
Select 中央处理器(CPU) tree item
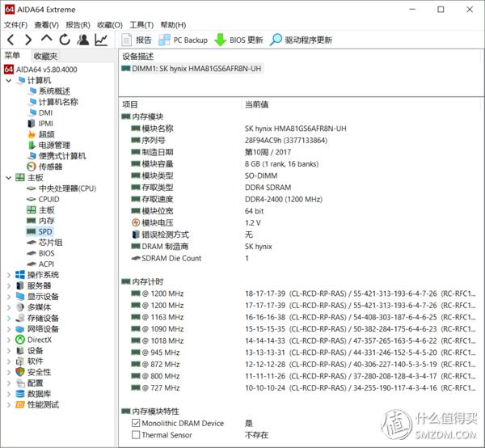pyautogui.click(x=61, y=188)
